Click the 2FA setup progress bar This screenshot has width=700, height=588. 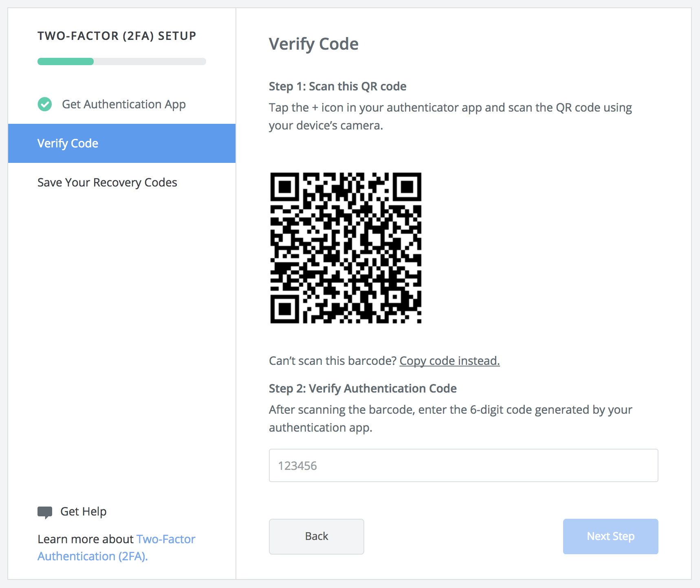coord(121,61)
